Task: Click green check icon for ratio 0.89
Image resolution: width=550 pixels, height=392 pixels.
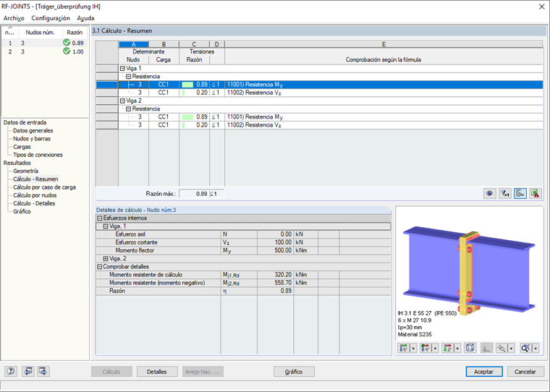Action: coord(67,43)
